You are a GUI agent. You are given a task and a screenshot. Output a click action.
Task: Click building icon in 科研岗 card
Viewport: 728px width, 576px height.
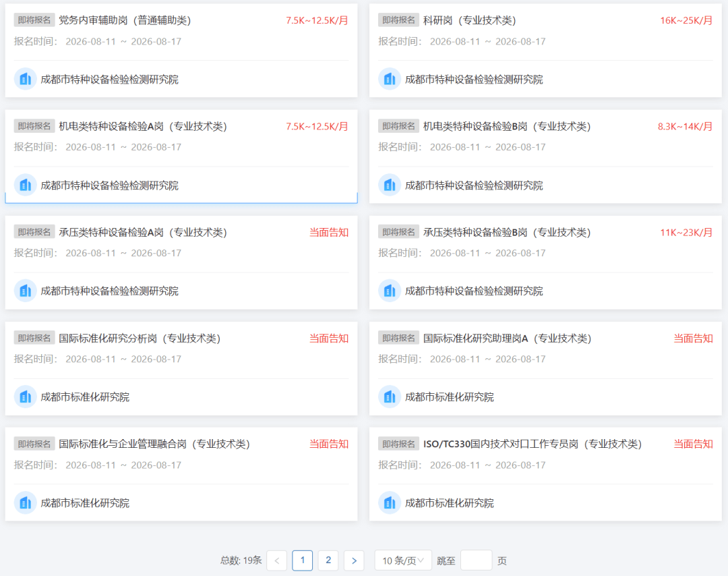390,79
